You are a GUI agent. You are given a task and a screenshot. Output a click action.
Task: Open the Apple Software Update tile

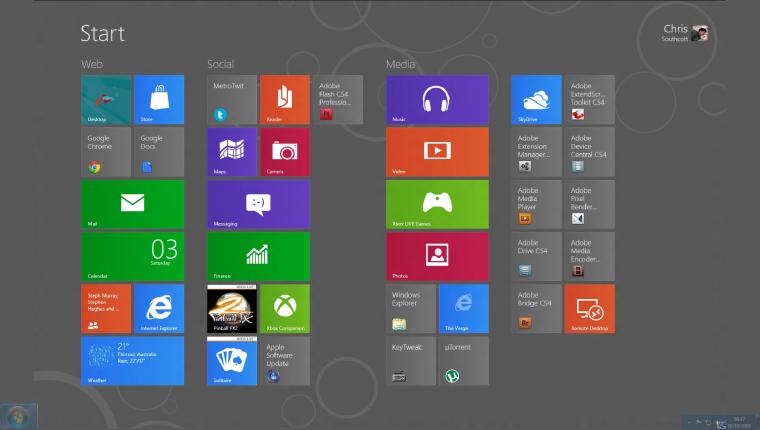(x=285, y=361)
